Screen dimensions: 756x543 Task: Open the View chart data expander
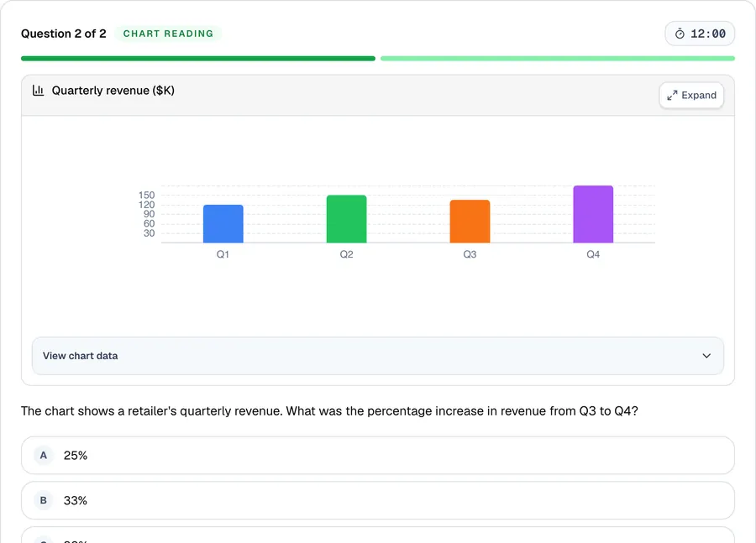pos(377,356)
